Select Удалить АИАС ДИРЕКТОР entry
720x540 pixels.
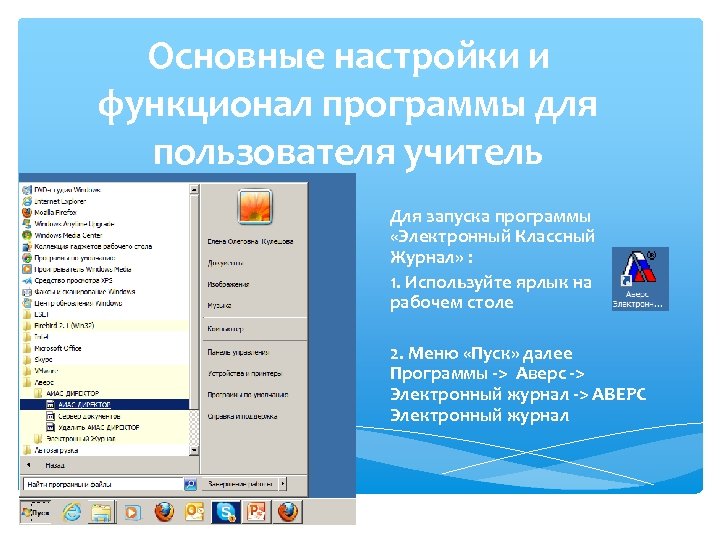coord(93,427)
